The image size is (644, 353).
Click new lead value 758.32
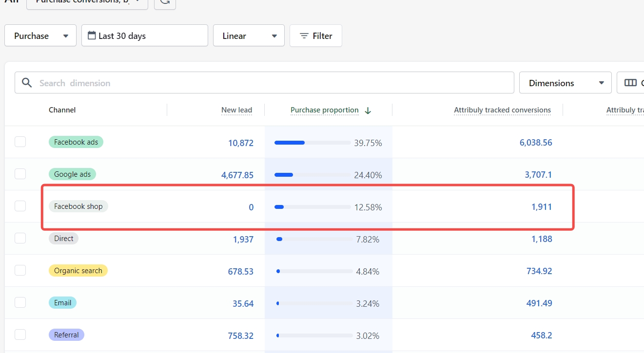[241, 335]
